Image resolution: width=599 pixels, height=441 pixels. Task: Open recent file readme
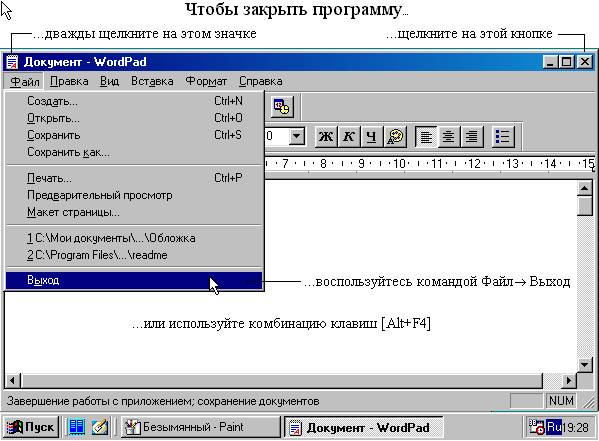click(134, 255)
